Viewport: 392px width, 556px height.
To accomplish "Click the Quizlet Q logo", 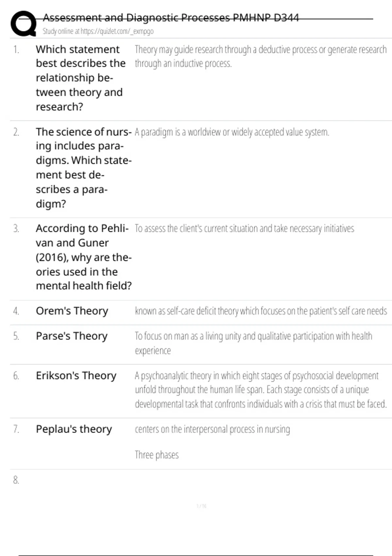I will click(x=24, y=23).
